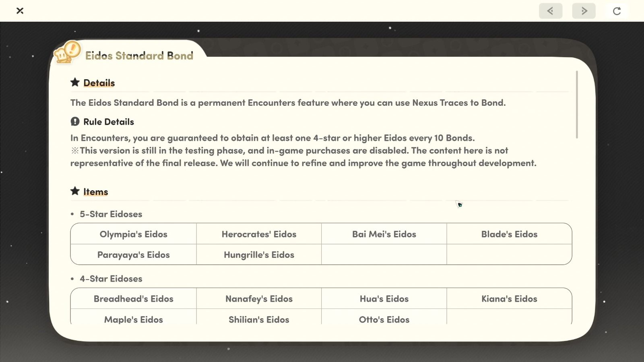Image resolution: width=644 pixels, height=362 pixels.
Task: Select Herocrates' Eidos cell
Action: (x=259, y=234)
